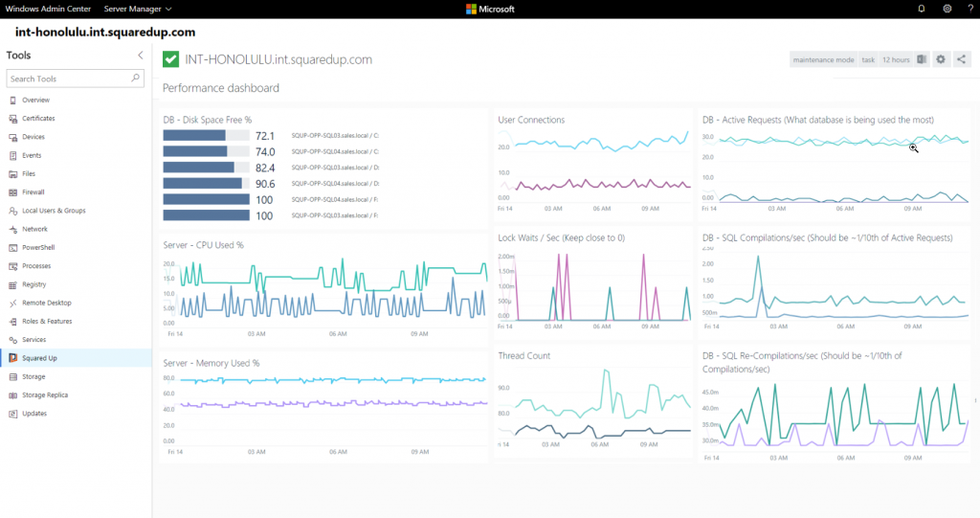Open settings gear in top bar

(947, 9)
